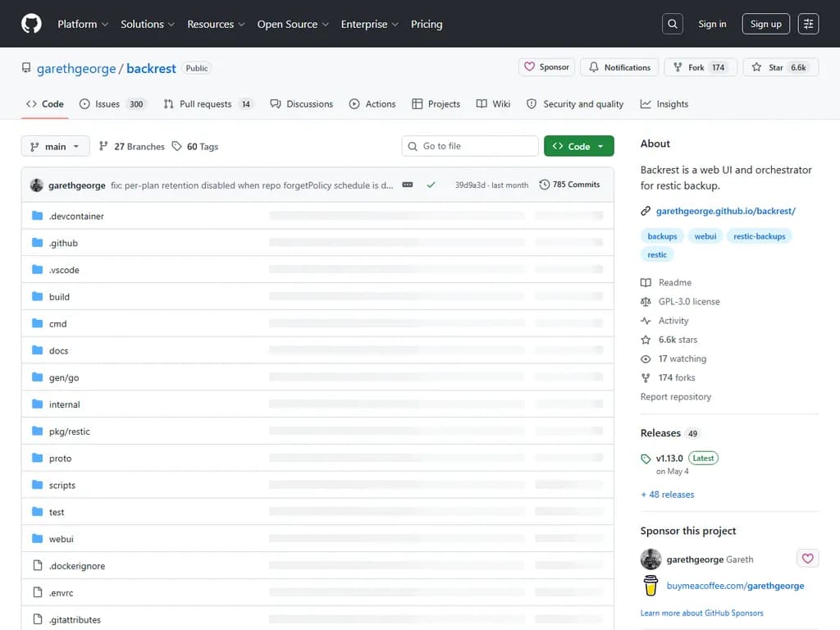Open the appearance settings icon in header
840x630 pixels.
[x=808, y=24]
